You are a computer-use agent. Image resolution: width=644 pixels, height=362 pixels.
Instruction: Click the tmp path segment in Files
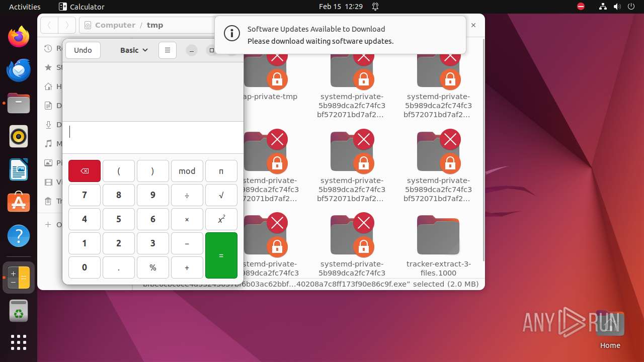(x=155, y=25)
